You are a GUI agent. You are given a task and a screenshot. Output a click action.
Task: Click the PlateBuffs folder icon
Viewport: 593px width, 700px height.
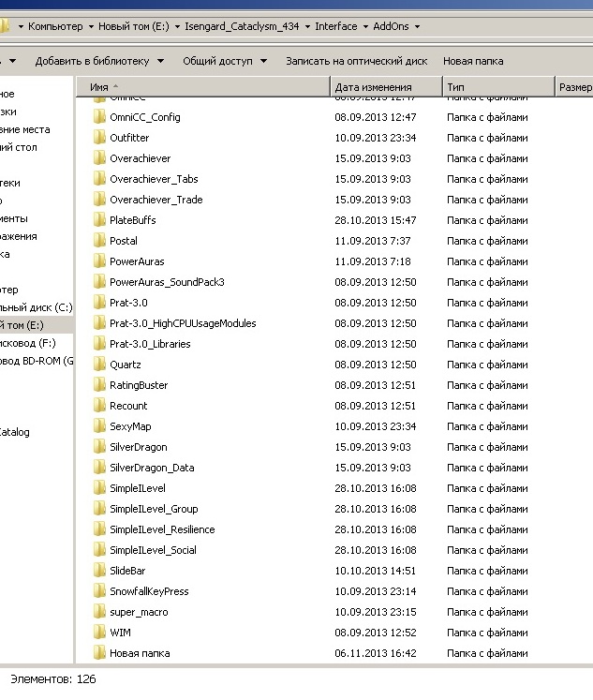tap(99, 219)
